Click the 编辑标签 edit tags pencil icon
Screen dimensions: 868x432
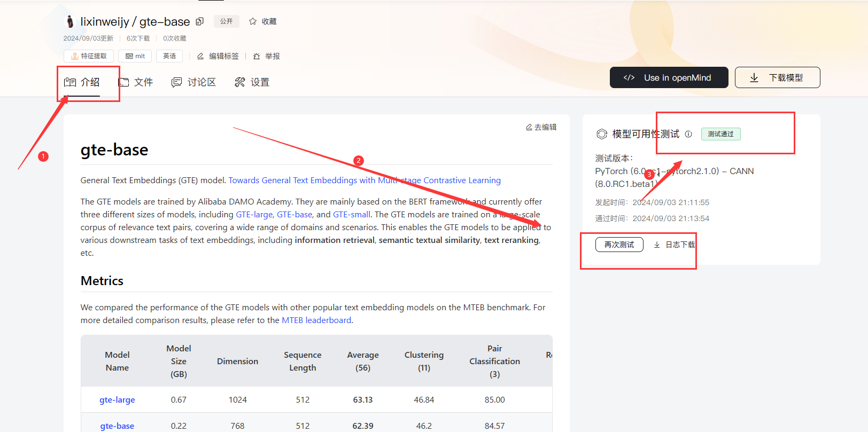coord(200,56)
